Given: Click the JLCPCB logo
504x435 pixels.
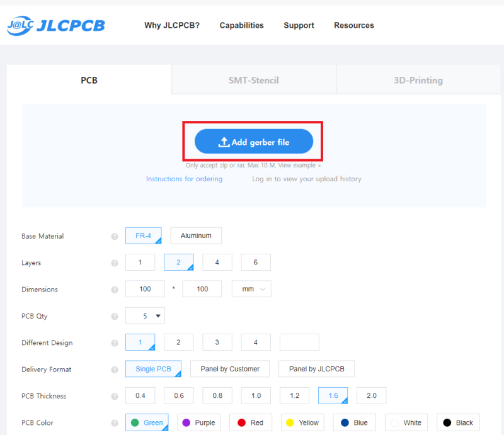Looking at the screenshot, I should pos(56,26).
